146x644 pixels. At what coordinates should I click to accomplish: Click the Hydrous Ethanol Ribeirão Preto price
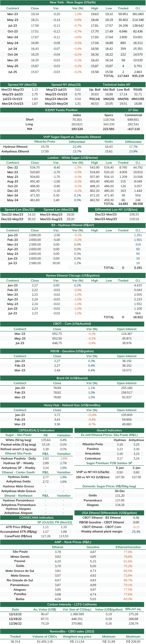[x=45, y=147]
